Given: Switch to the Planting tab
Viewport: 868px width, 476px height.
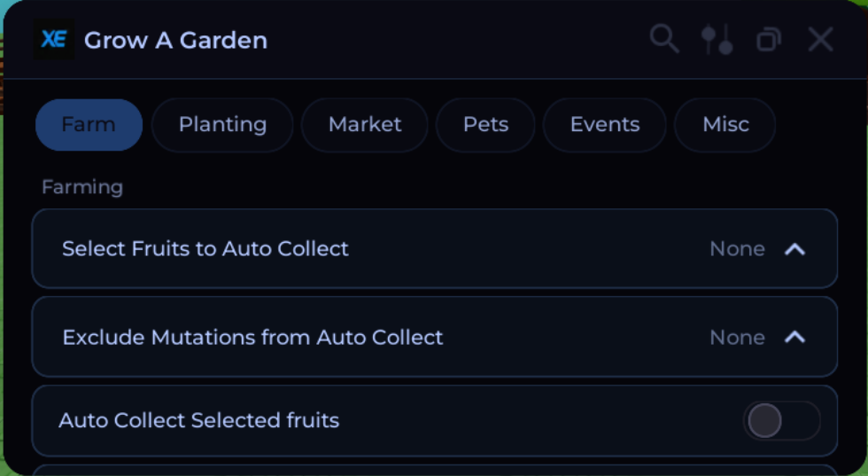Looking at the screenshot, I should coord(222,125).
